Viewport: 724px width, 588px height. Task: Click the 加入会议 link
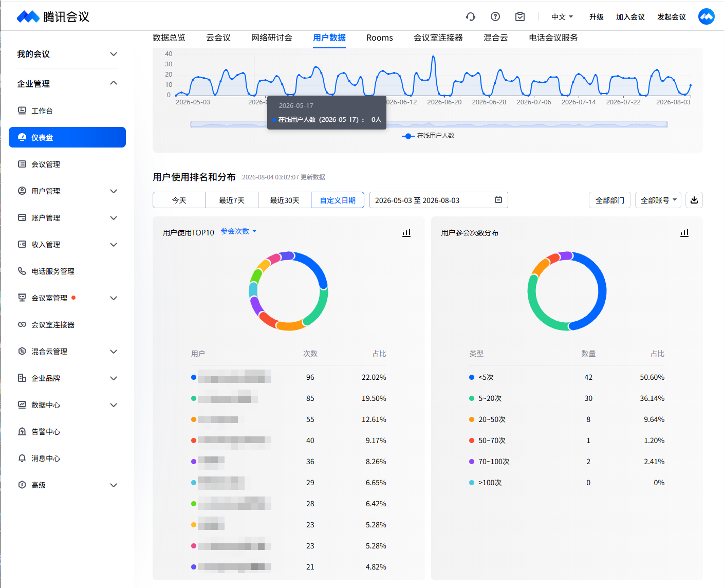[630, 17]
